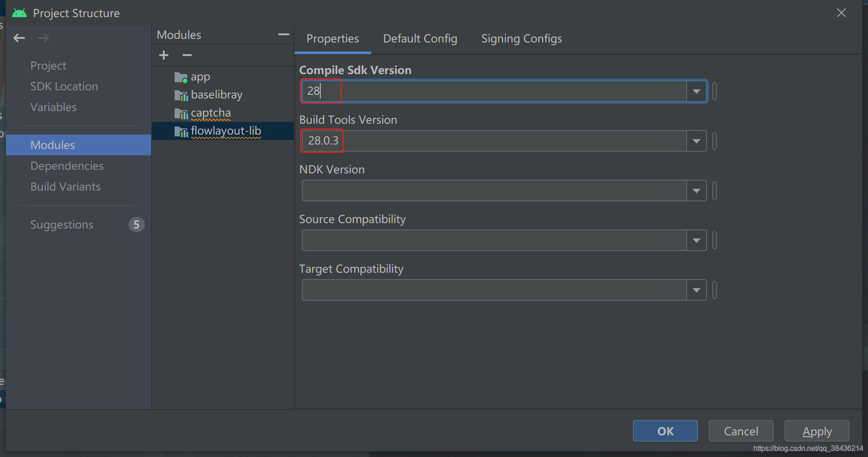868x457 pixels.
Task: Click variable binding handle beside Target Compatibility
Action: pyautogui.click(x=715, y=290)
